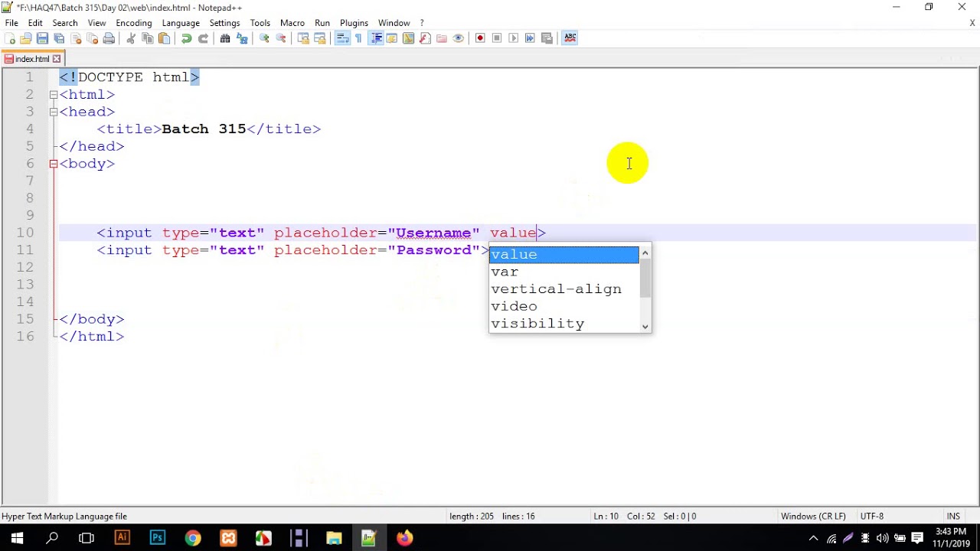Save the file with the floppy icon
The image size is (980, 551).
(43, 38)
